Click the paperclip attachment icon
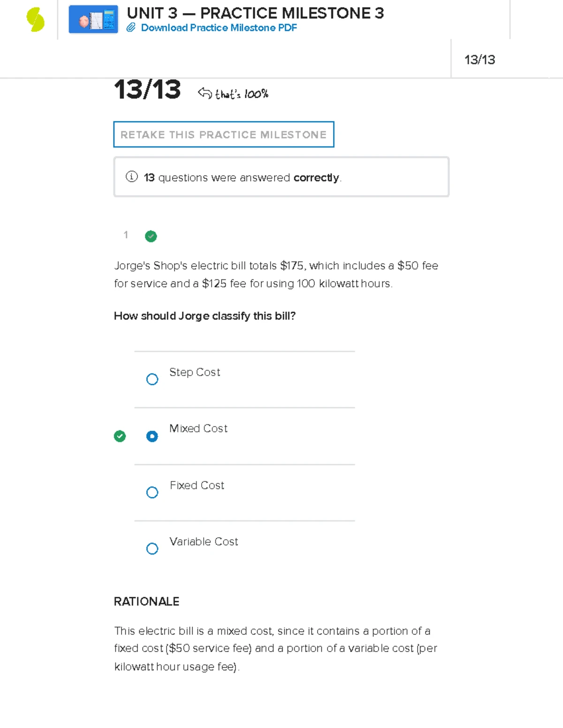The width and height of the screenshot is (563, 728). point(131,28)
